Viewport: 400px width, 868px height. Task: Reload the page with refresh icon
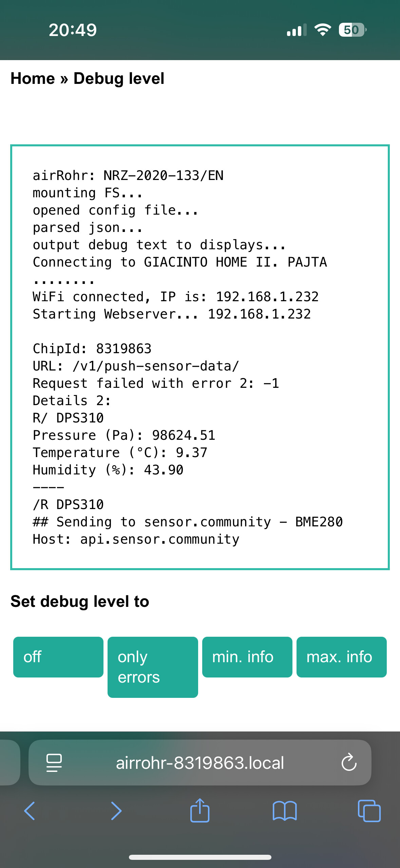pos(349,763)
